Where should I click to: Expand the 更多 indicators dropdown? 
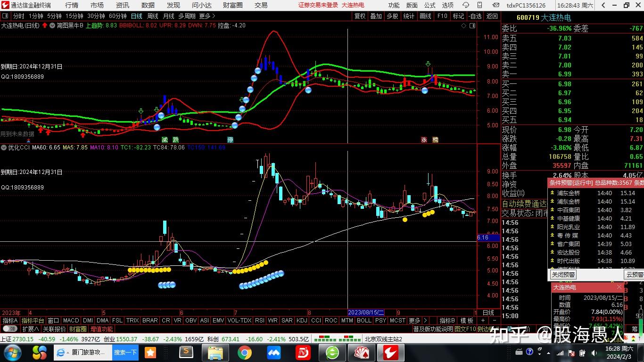coord(418,321)
